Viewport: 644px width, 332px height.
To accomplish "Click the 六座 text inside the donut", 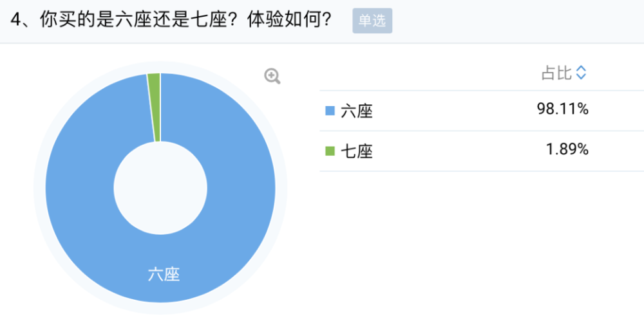I will [164, 275].
